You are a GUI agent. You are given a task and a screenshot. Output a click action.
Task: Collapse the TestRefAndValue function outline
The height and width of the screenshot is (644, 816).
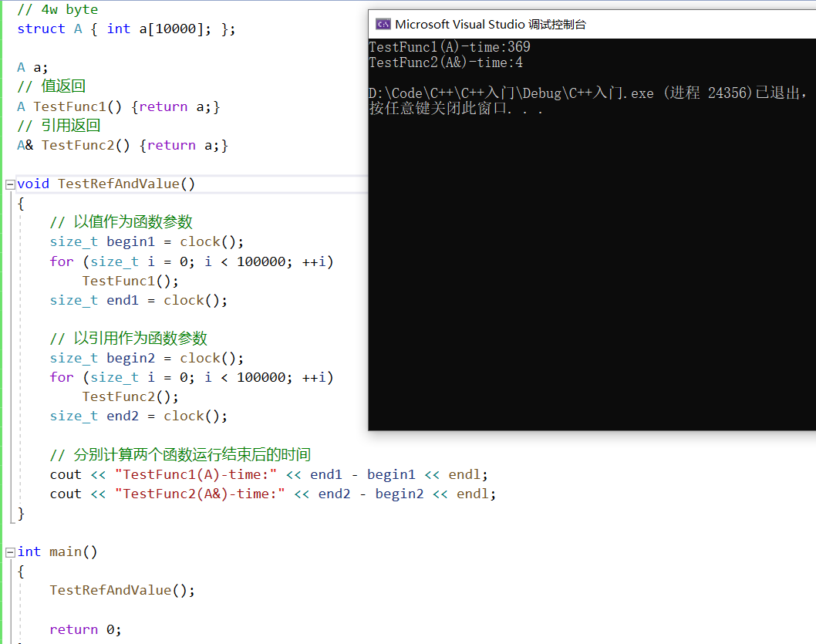[x=10, y=184]
